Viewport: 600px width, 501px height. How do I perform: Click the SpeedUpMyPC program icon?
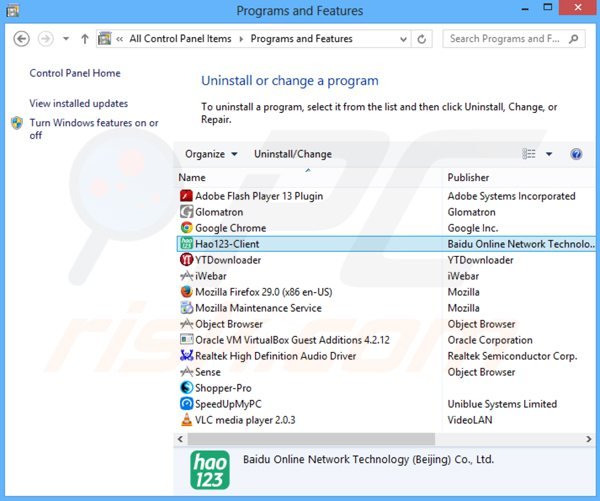coord(186,404)
